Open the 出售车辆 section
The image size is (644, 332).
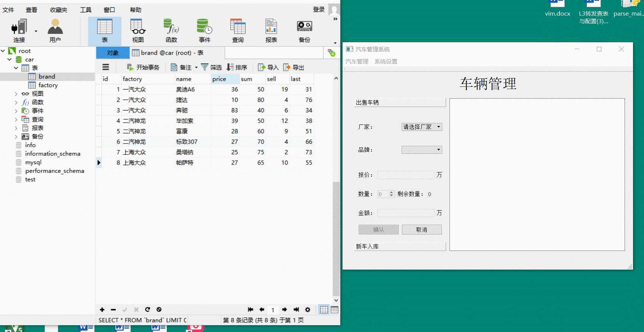click(400, 102)
